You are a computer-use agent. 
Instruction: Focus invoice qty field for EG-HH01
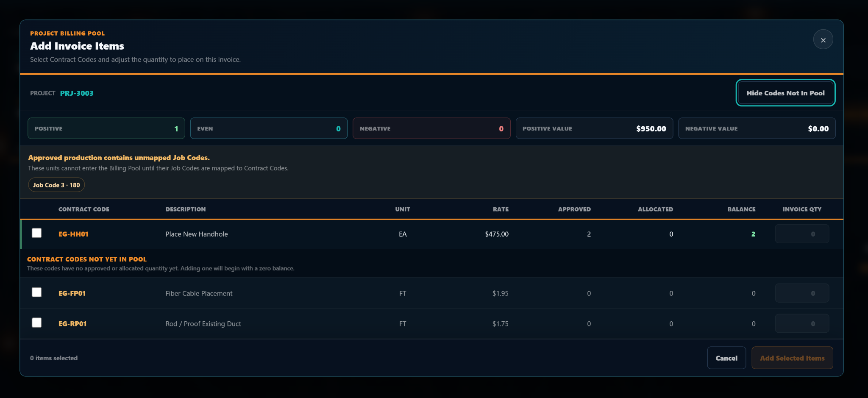[802, 234]
